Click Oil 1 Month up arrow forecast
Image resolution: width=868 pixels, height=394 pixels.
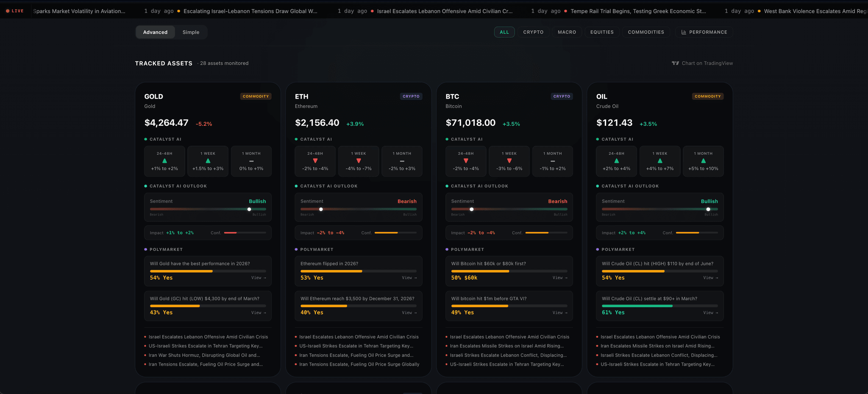[x=704, y=161]
